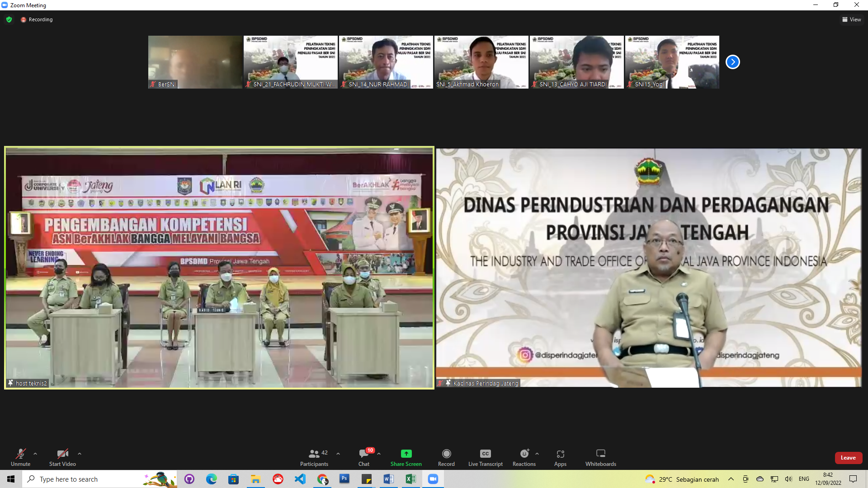This screenshot has width=868, height=488.
Task: Start Video with the camera icon
Action: tap(62, 457)
